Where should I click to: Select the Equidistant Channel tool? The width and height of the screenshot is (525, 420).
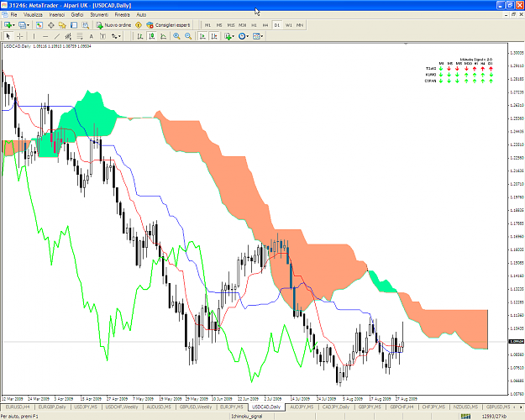(x=68, y=36)
